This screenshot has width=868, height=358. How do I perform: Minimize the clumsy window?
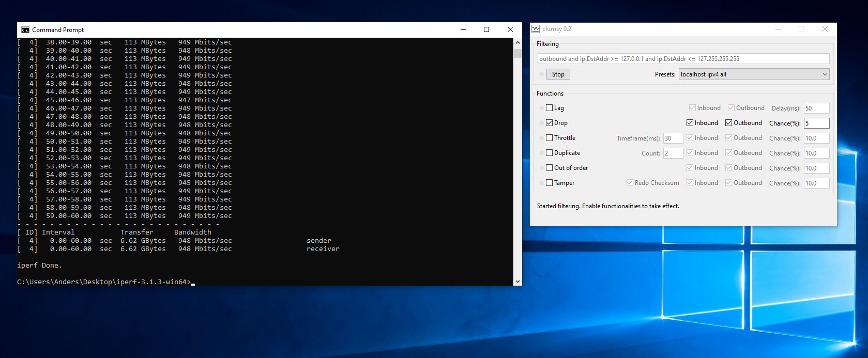click(x=778, y=29)
